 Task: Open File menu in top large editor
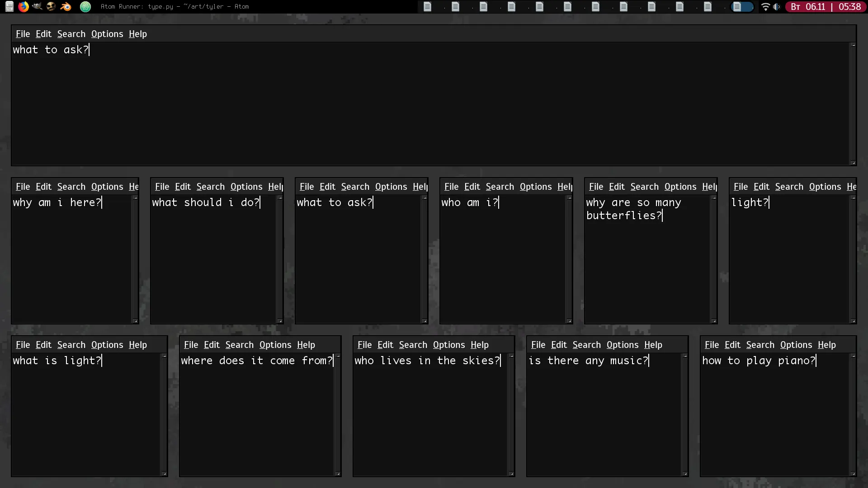[23, 34]
